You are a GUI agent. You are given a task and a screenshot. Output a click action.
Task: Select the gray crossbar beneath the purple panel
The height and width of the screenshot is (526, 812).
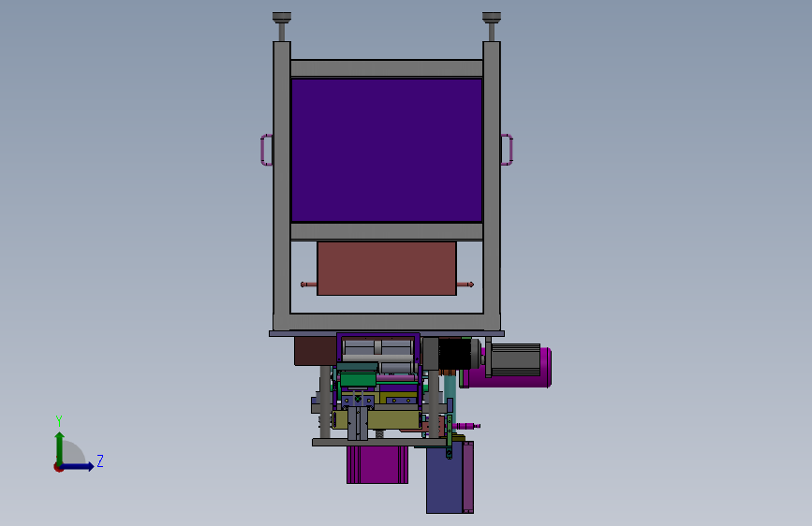tap(387, 231)
